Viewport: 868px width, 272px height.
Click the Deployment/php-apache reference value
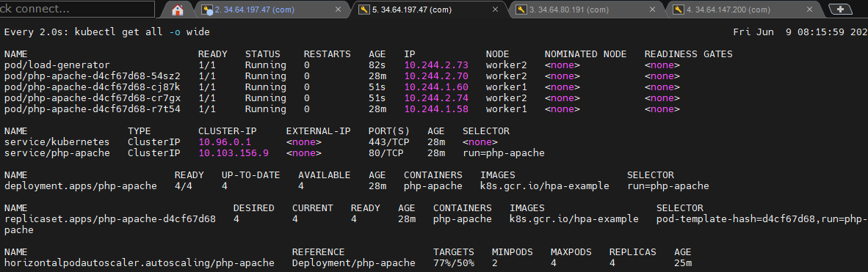pos(354,263)
